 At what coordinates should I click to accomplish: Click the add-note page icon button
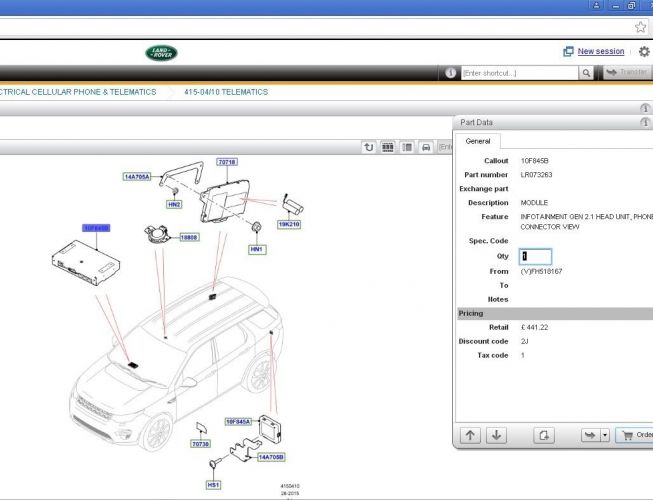(544, 435)
